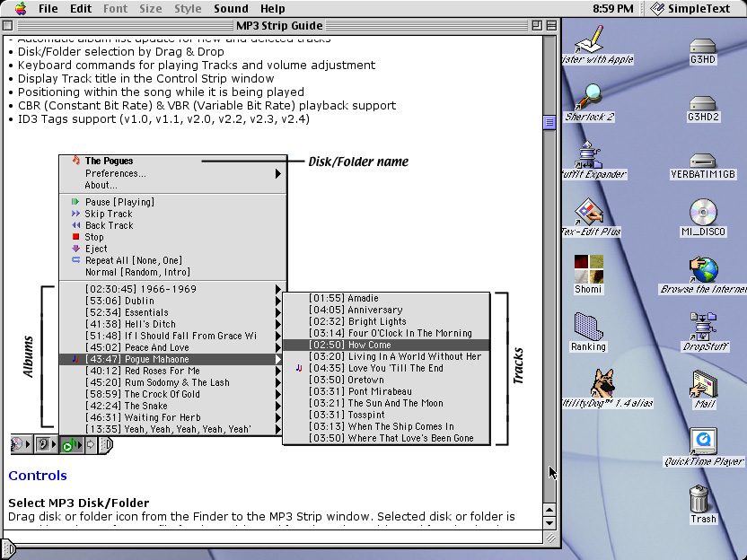Click the green Pause icon in menu
Image resolution: width=747 pixels, height=560 pixels.
(75, 202)
